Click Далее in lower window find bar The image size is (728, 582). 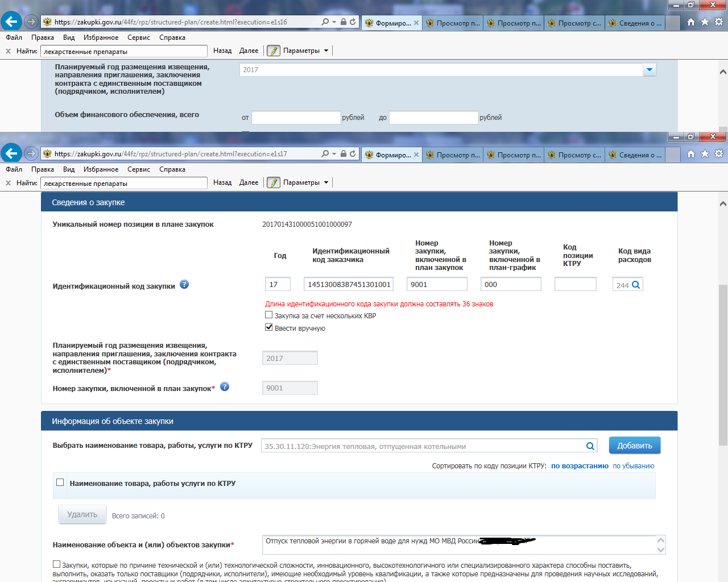[x=249, y=182]
